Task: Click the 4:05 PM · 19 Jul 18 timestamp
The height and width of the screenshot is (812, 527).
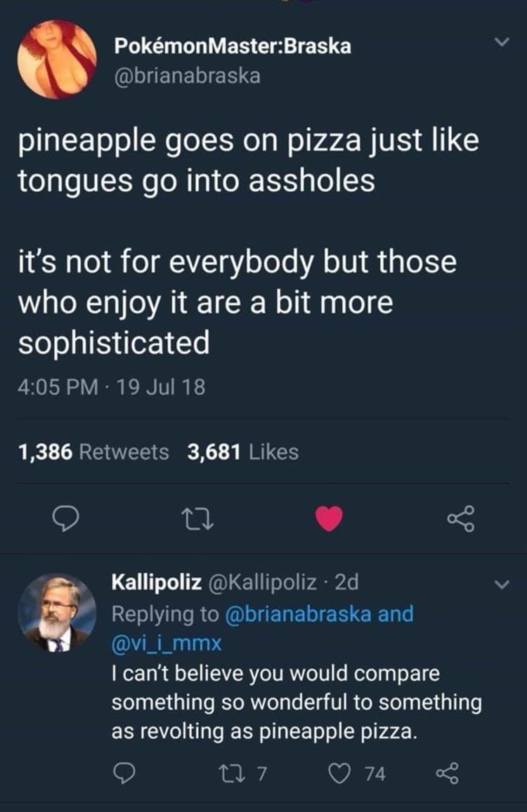Action: click(112, 386)
